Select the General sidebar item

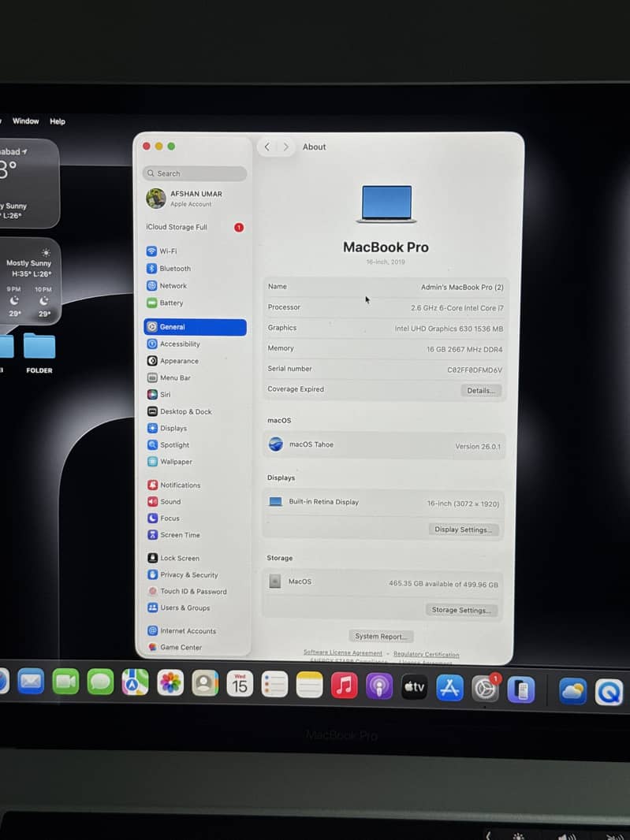195,327
